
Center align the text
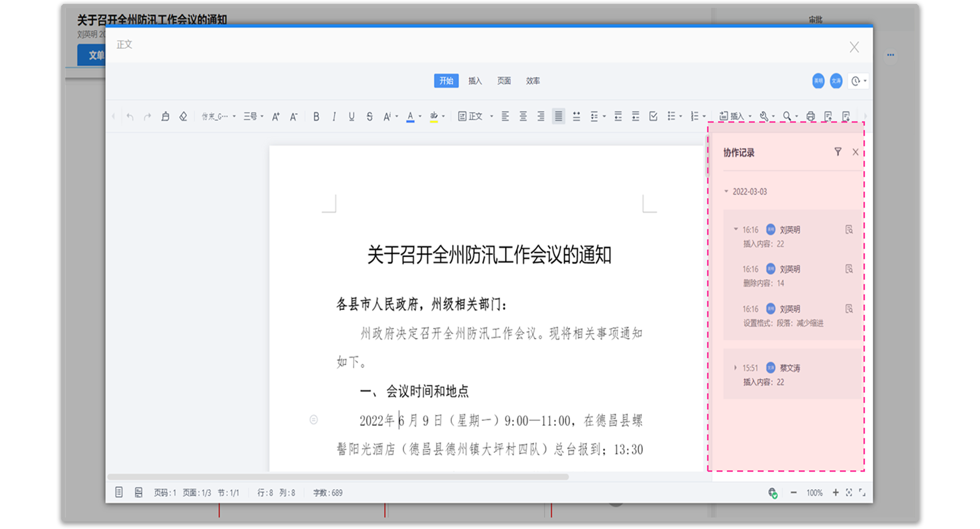pos(523,116)
